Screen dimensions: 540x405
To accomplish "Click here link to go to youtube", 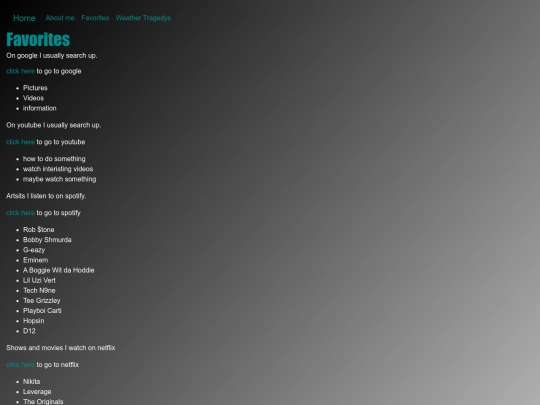I will [x=20, y=142].
